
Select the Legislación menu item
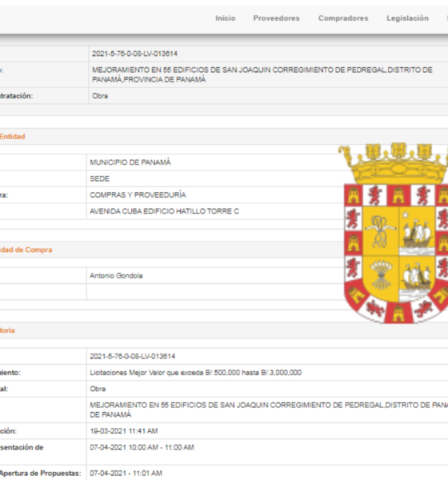[407, 18]
